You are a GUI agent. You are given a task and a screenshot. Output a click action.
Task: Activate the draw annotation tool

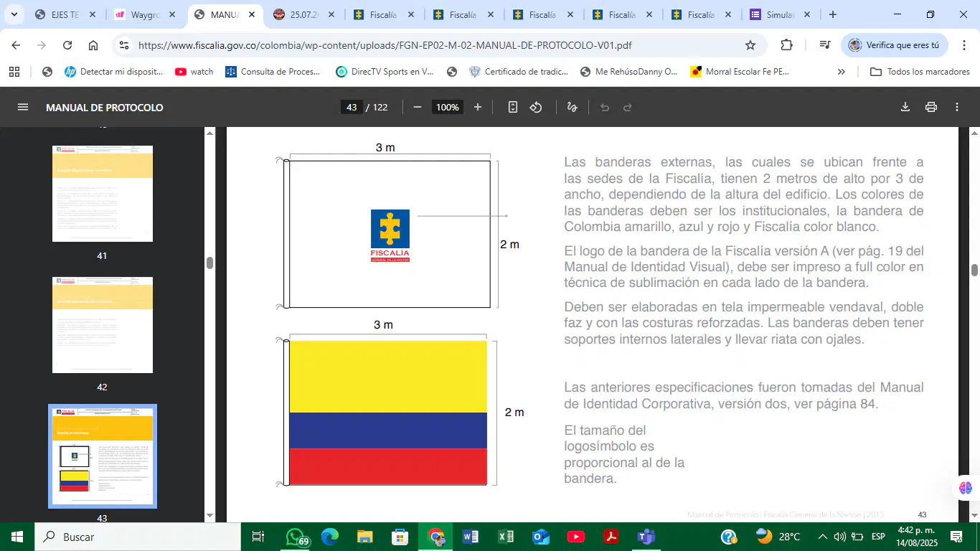[x=573, y=108]
